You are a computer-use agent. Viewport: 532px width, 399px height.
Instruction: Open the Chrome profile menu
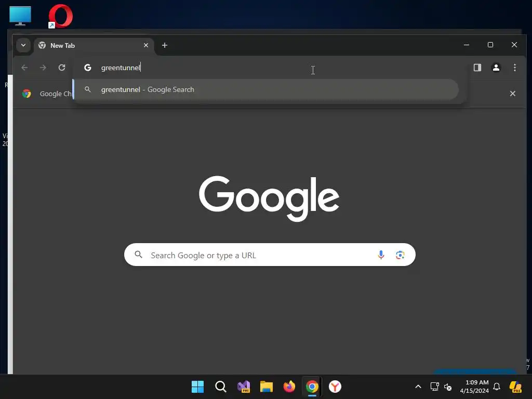click(496, 68)
